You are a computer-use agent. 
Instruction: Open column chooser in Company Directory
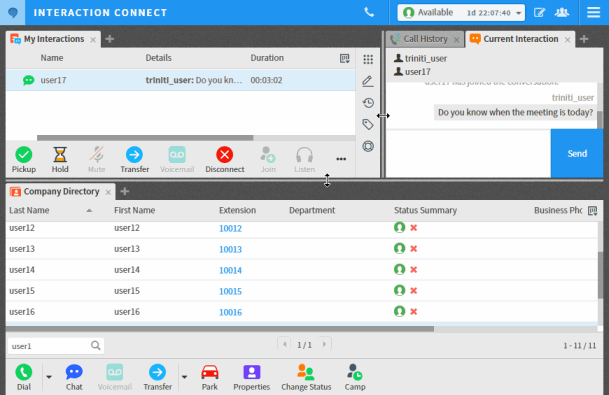[592, 211]
